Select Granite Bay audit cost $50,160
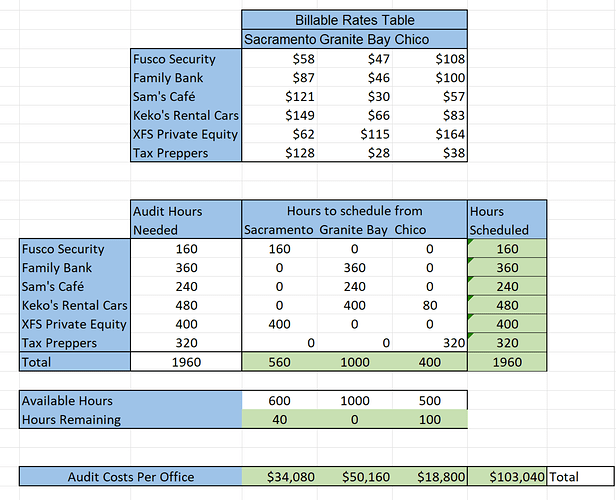Image resolution: width=616 pixels, height=500 pixels. tap(355, 476)
